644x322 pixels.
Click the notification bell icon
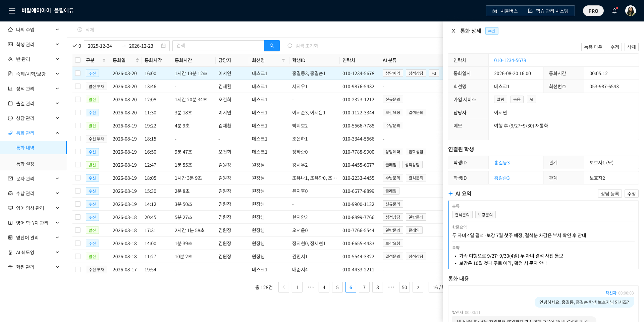pyautogui.click(x=614, y=11)
